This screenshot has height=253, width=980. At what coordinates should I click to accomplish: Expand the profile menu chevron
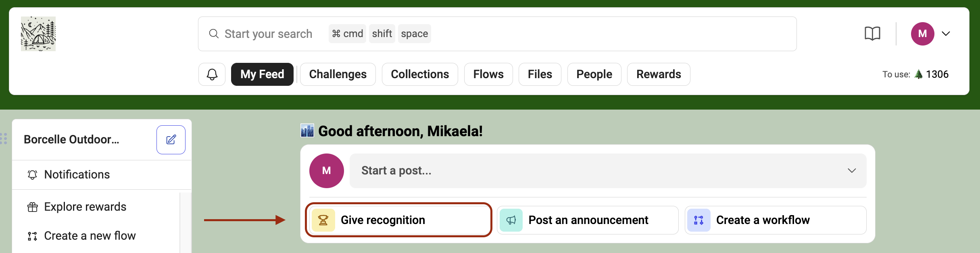pyautogui.click(x=946, y=33)
